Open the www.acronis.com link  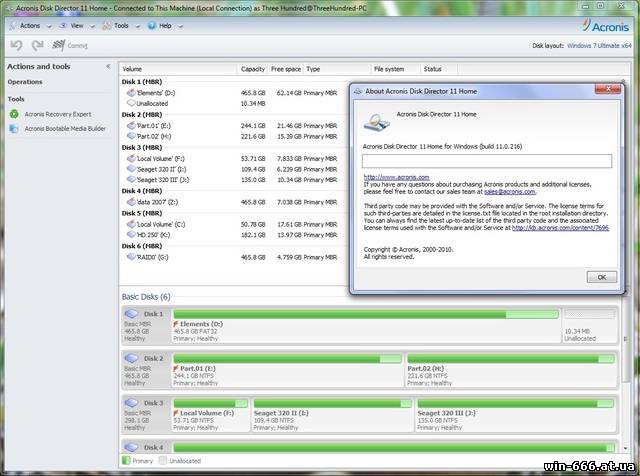pos(396,177)
